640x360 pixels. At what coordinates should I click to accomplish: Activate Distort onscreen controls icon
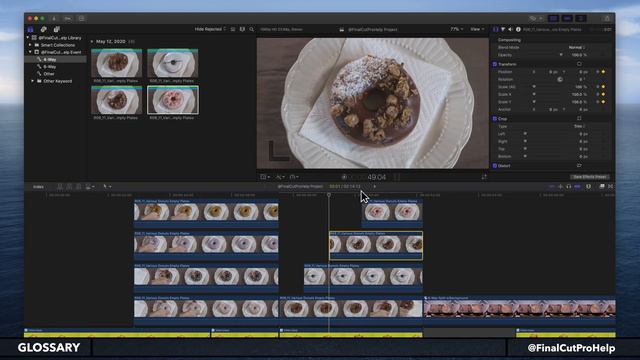[579, 165]
